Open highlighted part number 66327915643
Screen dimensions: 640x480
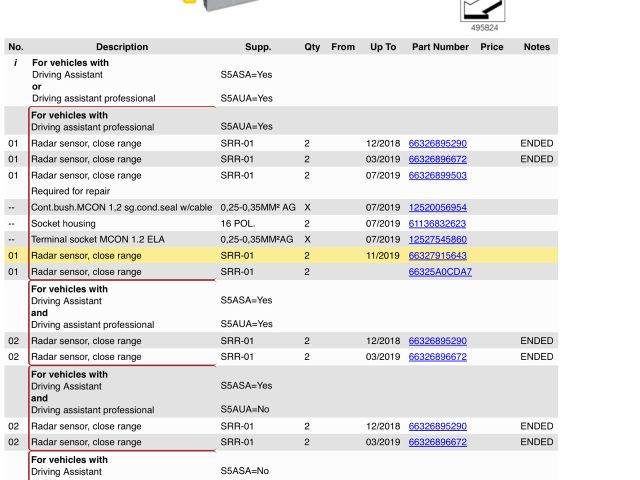[437, 256]
